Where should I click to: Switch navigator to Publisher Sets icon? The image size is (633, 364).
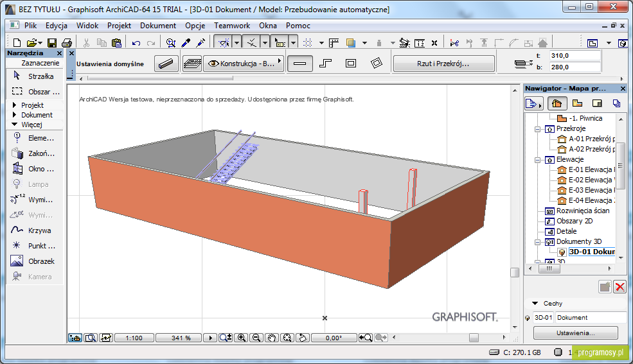(616, 103)
